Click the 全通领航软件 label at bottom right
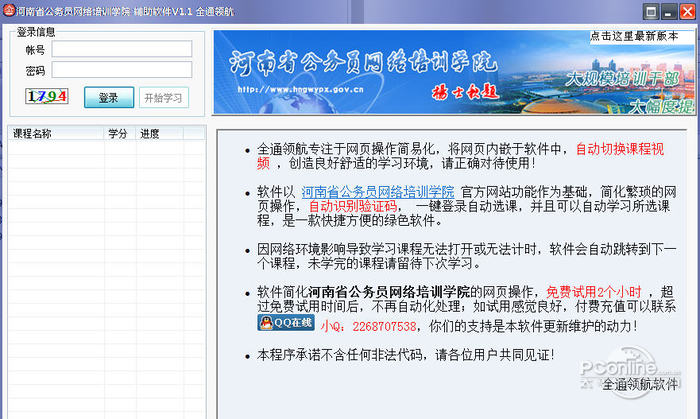 [x=640, y=384]
